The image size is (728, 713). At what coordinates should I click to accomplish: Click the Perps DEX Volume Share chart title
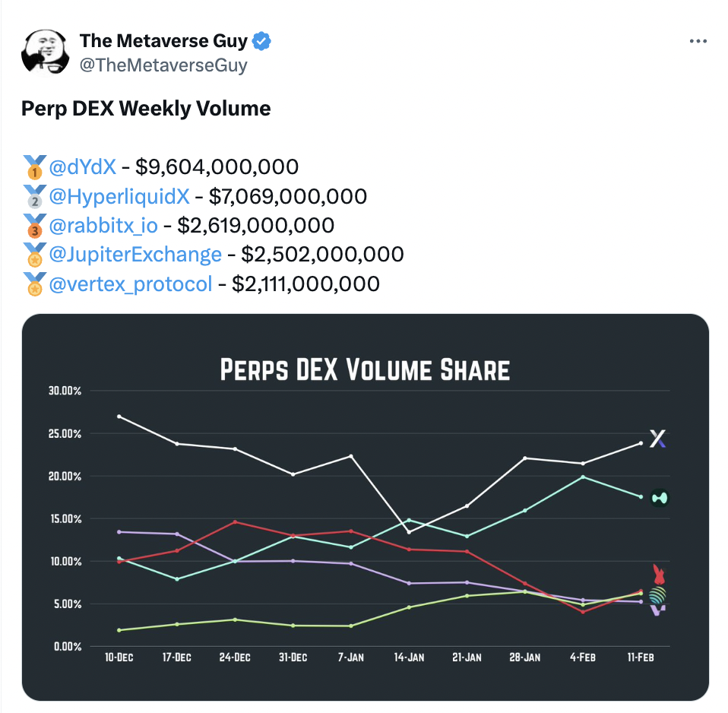365,369
